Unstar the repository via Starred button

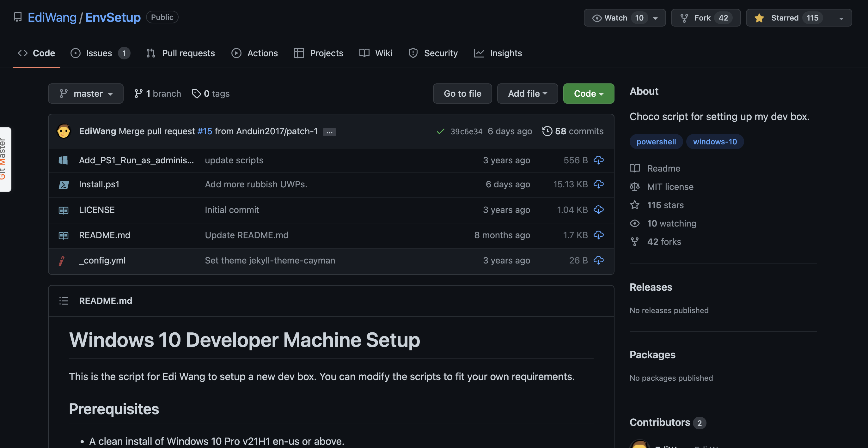click(x=788, y=17)
